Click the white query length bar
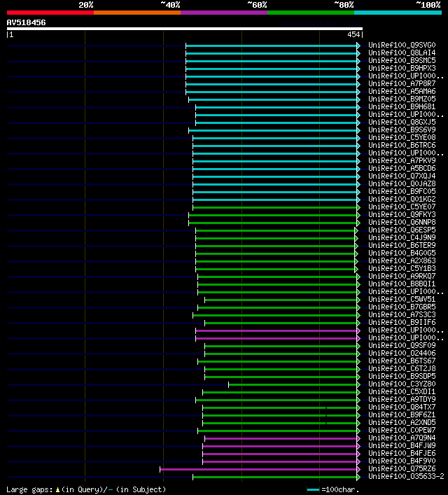This screenshot has height=495, width=448. coord(185,29)
